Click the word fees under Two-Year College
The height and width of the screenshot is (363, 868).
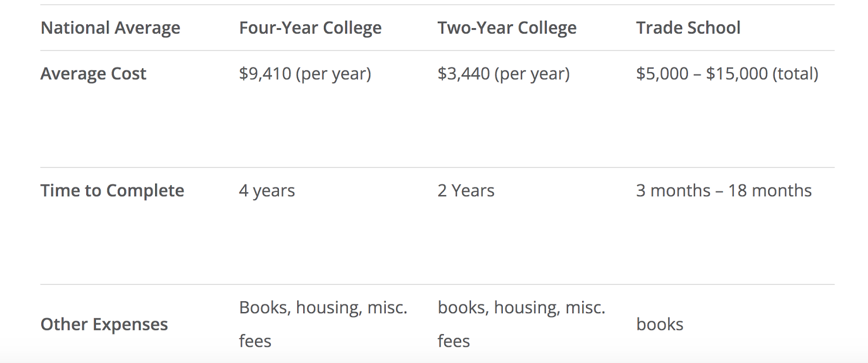coord(454,341)
